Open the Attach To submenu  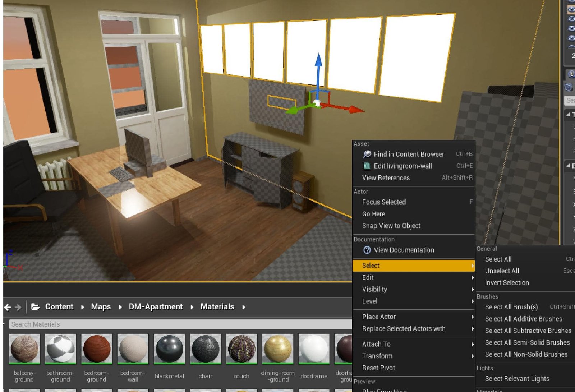pyautogui.click(x=414, y=344)
